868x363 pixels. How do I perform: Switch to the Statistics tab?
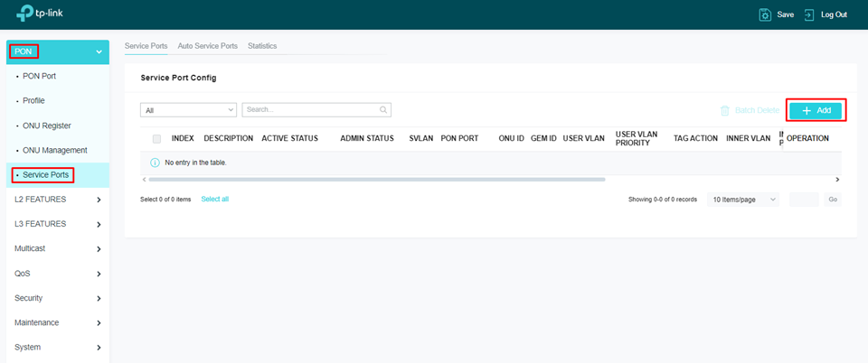point(262,46)
